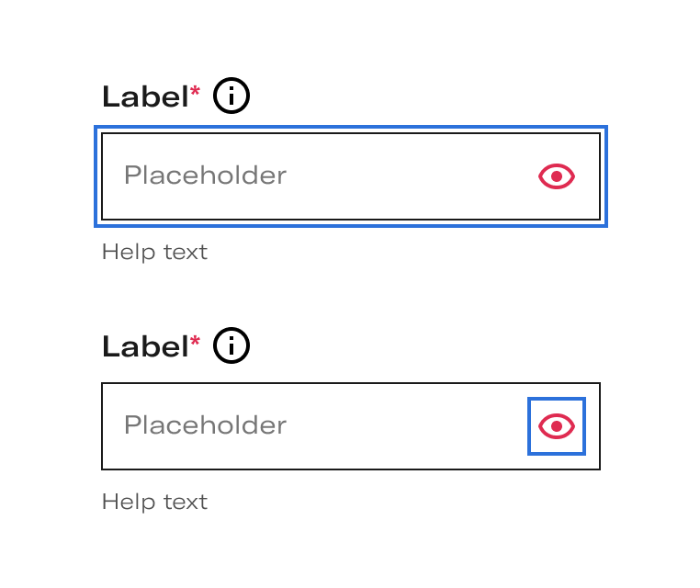Place cursor on top field's Placeholder text
This screenshot has width=700, height=588.
[205, 175]
